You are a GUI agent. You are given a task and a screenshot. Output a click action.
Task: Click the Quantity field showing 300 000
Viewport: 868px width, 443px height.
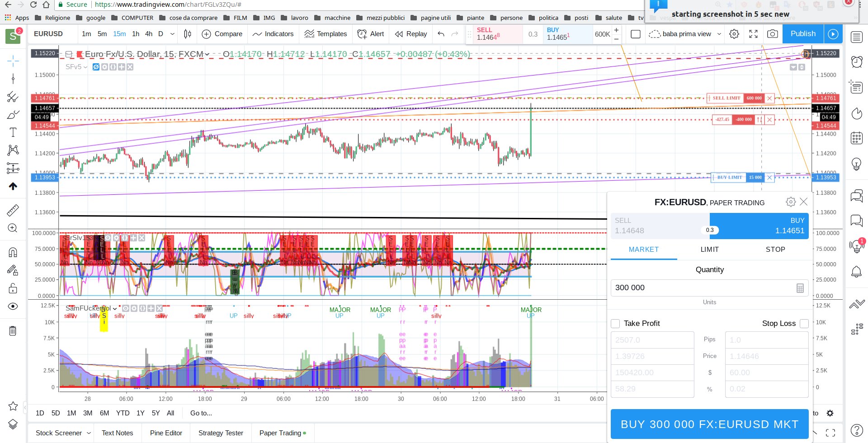tap(709, 288)
